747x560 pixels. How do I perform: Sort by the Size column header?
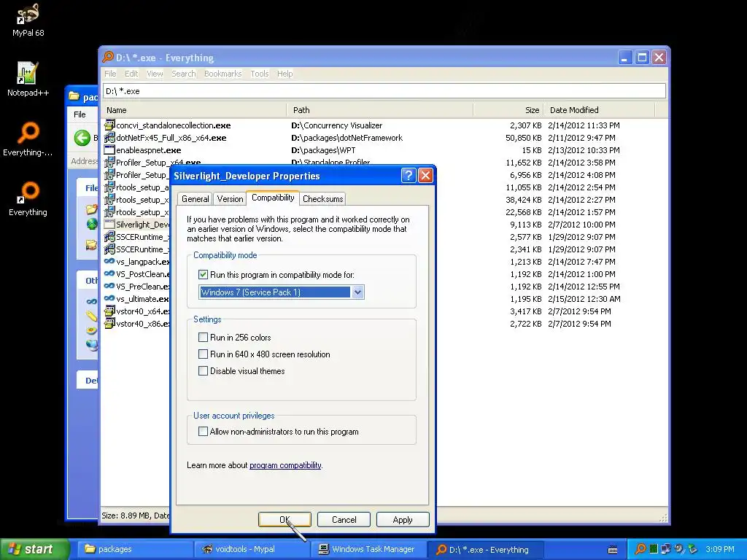[x=508, y=110]
